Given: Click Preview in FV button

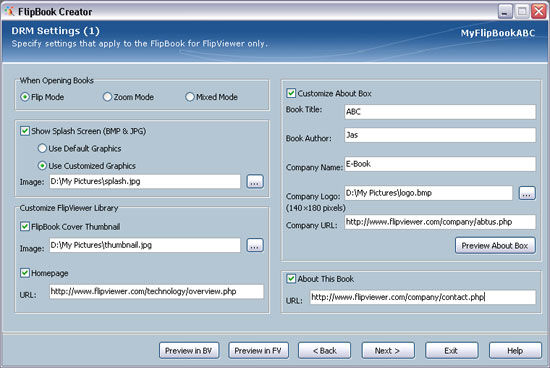Looking at the screenshot, I should [258, 350].
